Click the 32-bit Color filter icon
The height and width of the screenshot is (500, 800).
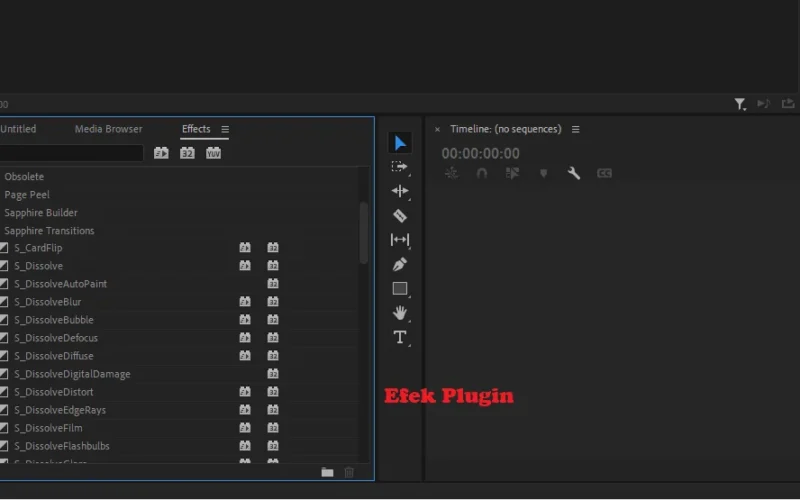(x=187, y=153)
